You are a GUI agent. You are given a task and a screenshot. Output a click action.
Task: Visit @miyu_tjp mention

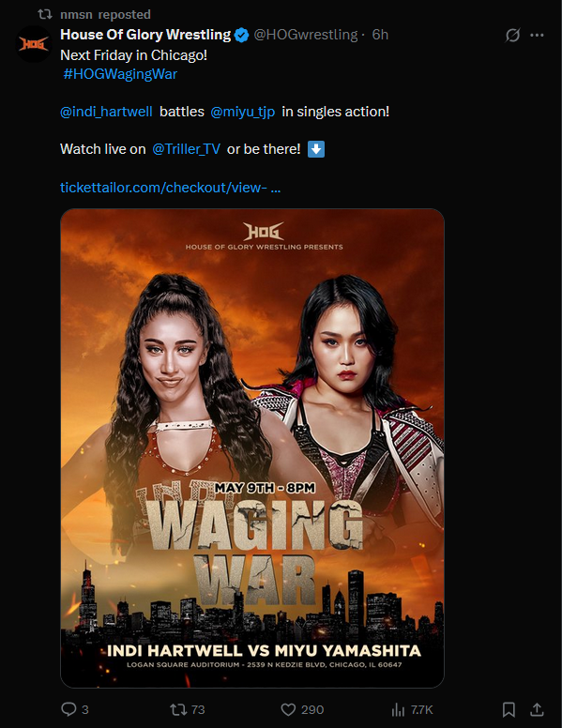click(x=242, y=112)
